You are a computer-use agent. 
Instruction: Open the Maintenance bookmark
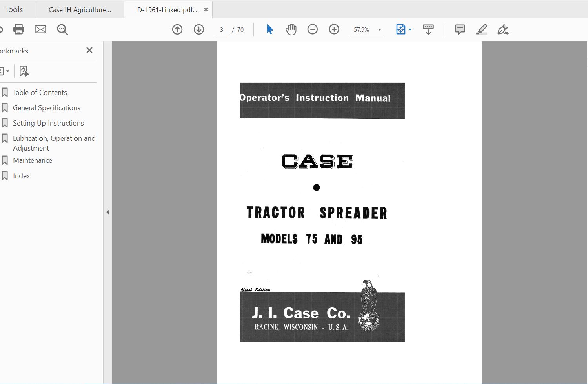(x=32, y=160)
